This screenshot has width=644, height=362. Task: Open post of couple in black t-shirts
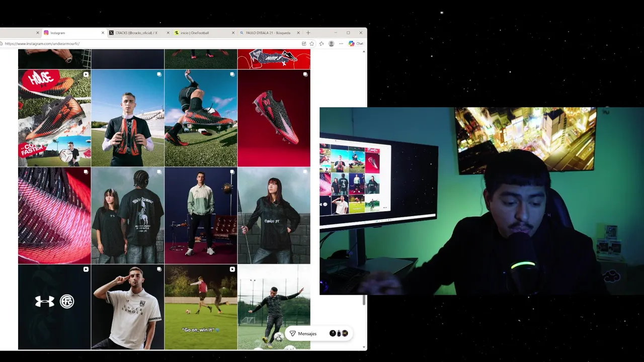point(128,216)
